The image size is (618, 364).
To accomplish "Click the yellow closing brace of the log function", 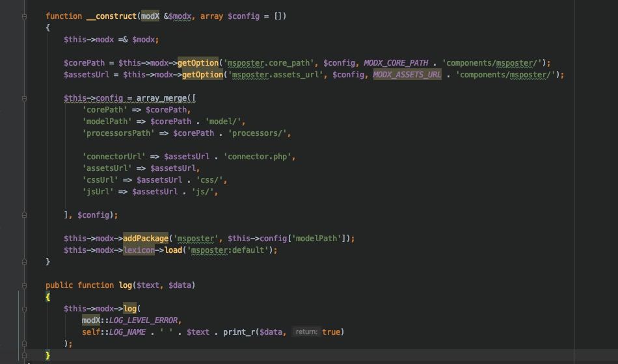I will [x=47, y=356].
